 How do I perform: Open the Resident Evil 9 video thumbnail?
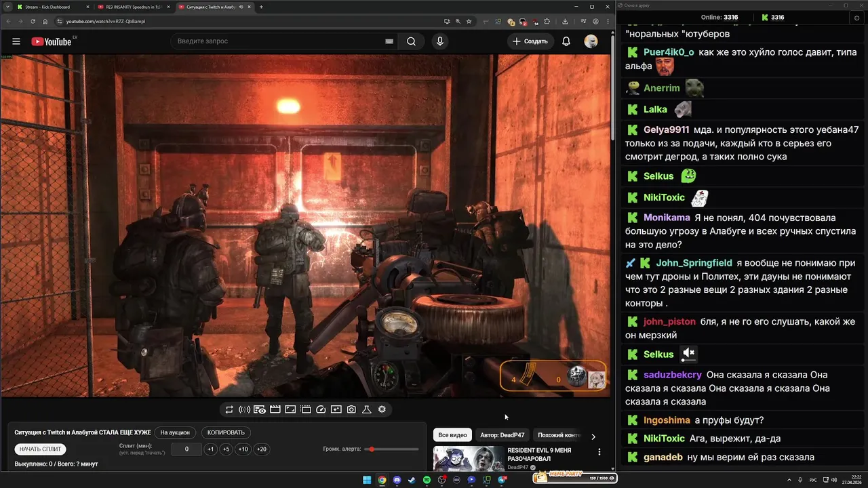(468, 458)
